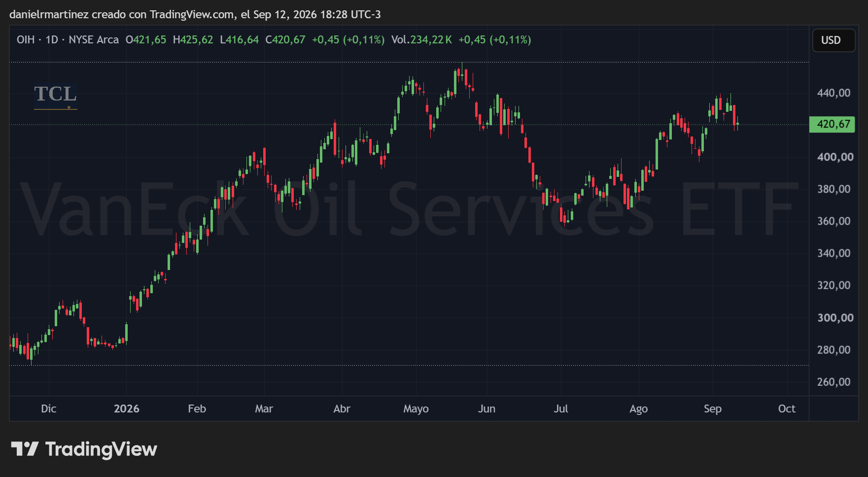Click the NYSE Arca exchange label
This screenshot has width=868, height=477.
pyautogui.click(x=94, y=40)
